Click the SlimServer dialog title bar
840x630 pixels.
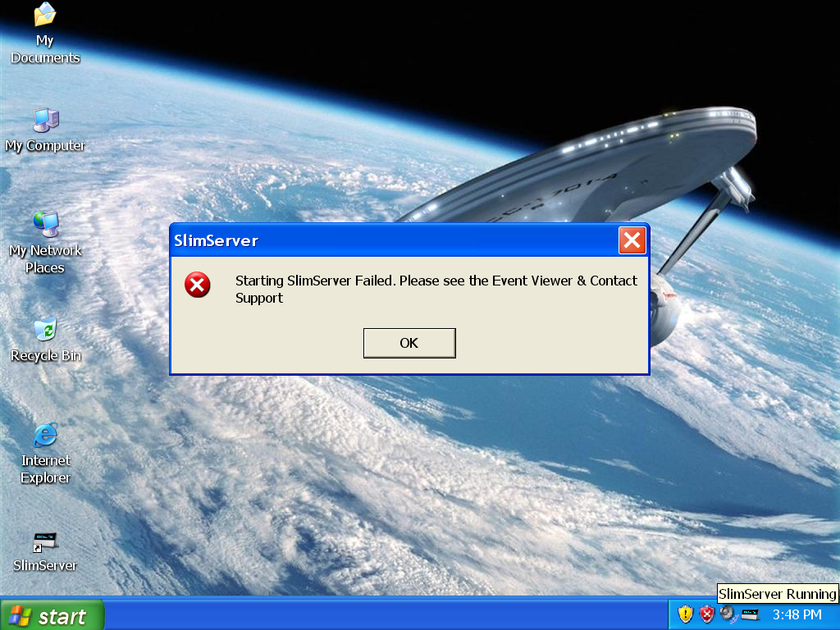(394, 240)
